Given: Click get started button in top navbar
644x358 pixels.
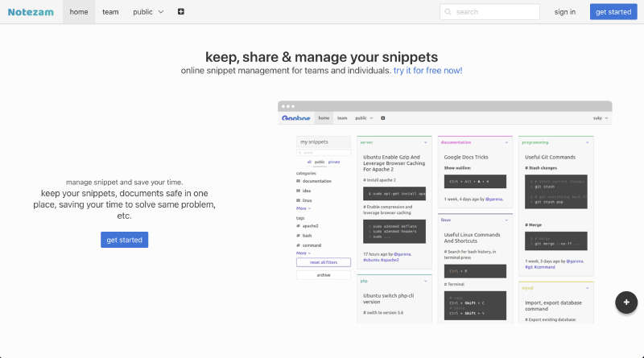Looking at the screenshot, I should [613, 12].
